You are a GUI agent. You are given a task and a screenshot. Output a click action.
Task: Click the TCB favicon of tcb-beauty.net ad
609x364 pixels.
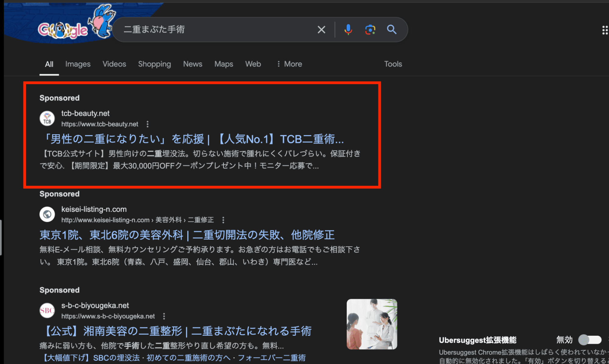click(47, 118)
